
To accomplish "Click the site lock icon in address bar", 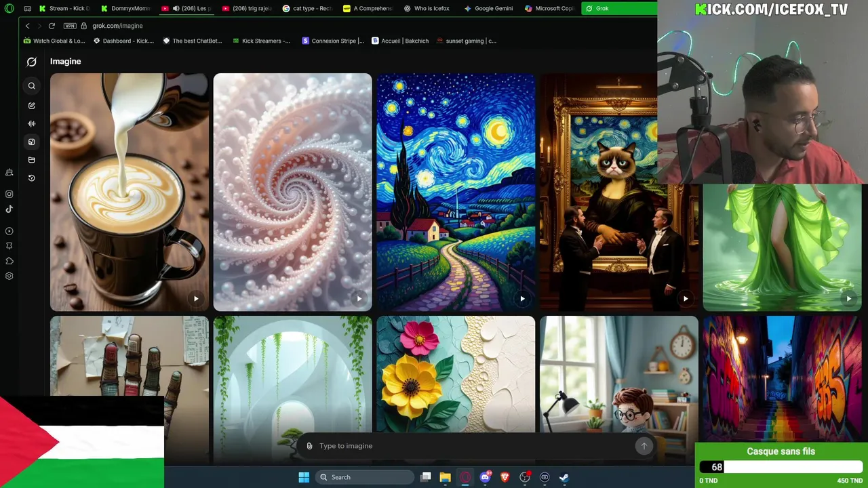I will click(84, 26).
